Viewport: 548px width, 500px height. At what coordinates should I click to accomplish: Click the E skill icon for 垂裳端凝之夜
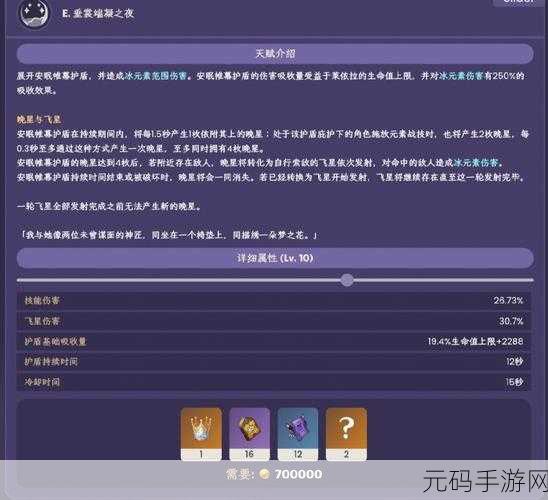35,14
